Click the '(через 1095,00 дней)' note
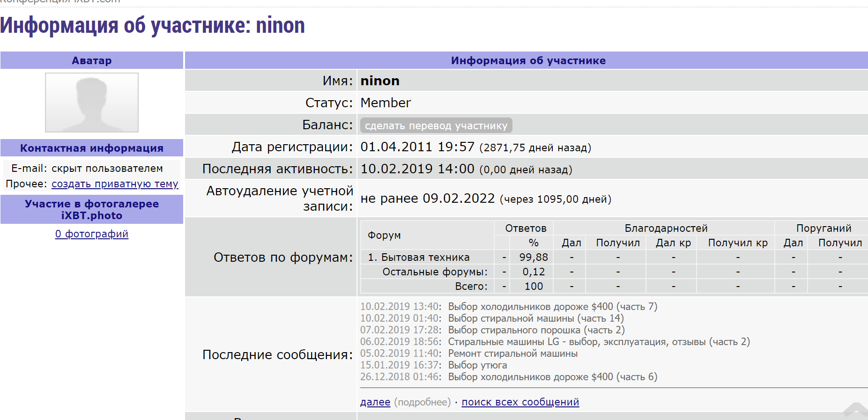Screen dimensions: 868x420 (556, 199)
